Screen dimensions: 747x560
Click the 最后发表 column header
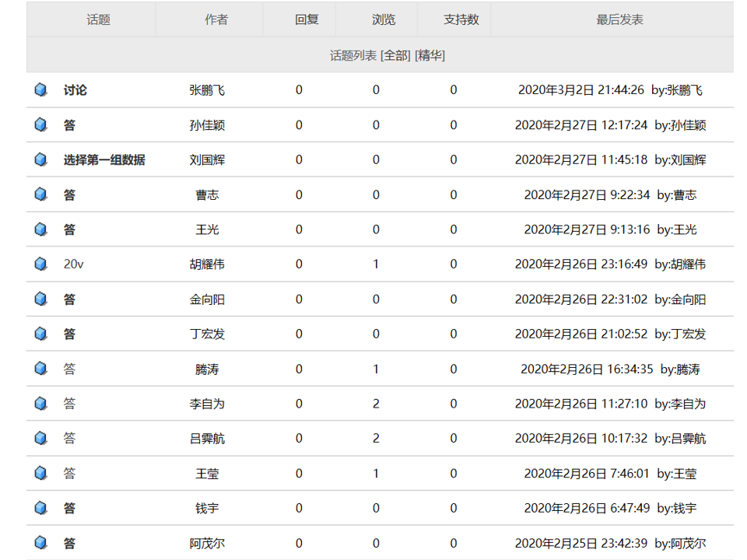pyautogui.click(x=619, y=19)
